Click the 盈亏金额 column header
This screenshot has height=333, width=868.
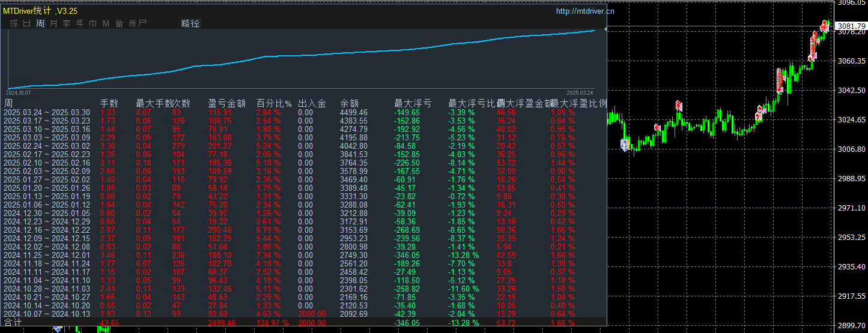pos(227,103)
